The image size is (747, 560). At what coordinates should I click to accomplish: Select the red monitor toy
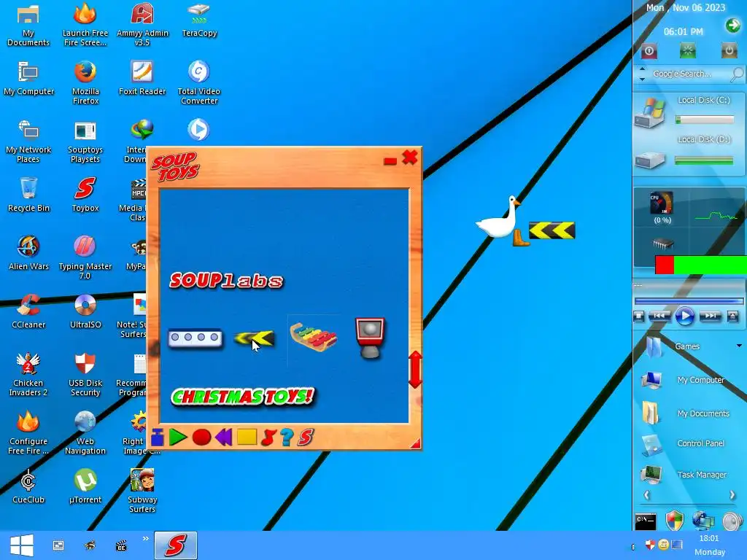point(370,337)
